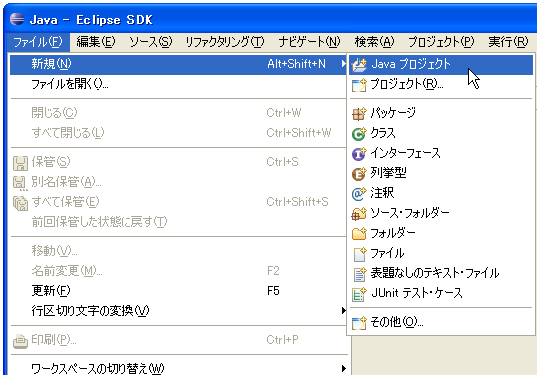537x375 pixels.
Task: Click the brown 列挙型 enum icon
Action: [359, 173]
